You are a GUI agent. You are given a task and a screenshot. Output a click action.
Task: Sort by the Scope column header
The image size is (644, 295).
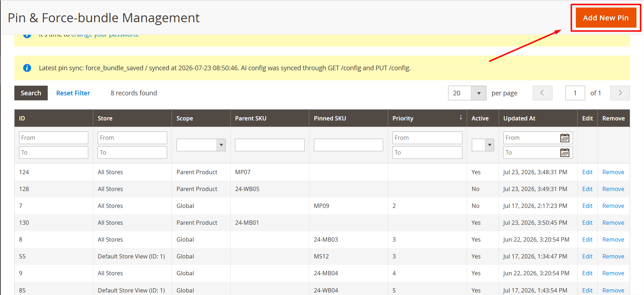(x=201, y=118)
